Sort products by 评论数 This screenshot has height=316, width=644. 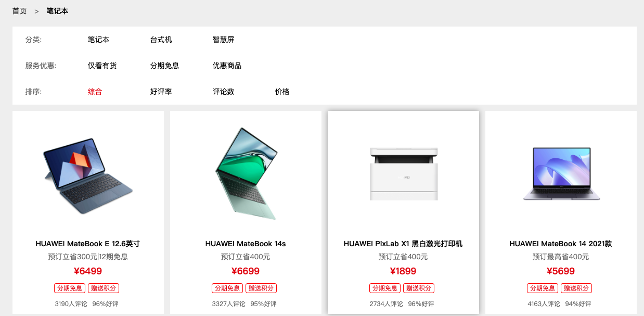coord(223,92)
